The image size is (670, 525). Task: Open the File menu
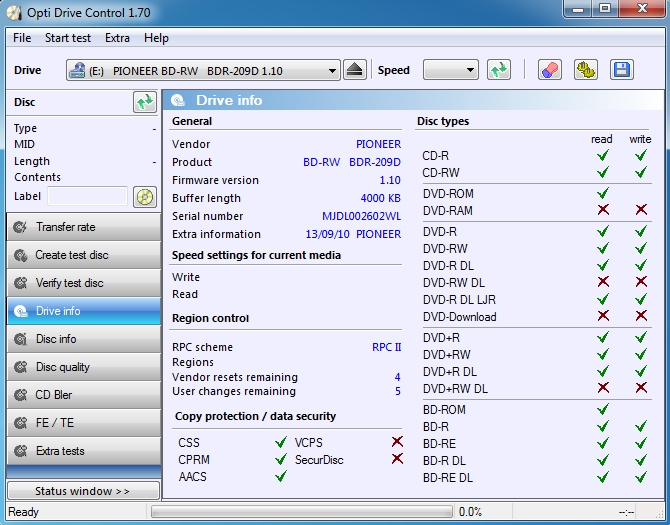point(22,38)
